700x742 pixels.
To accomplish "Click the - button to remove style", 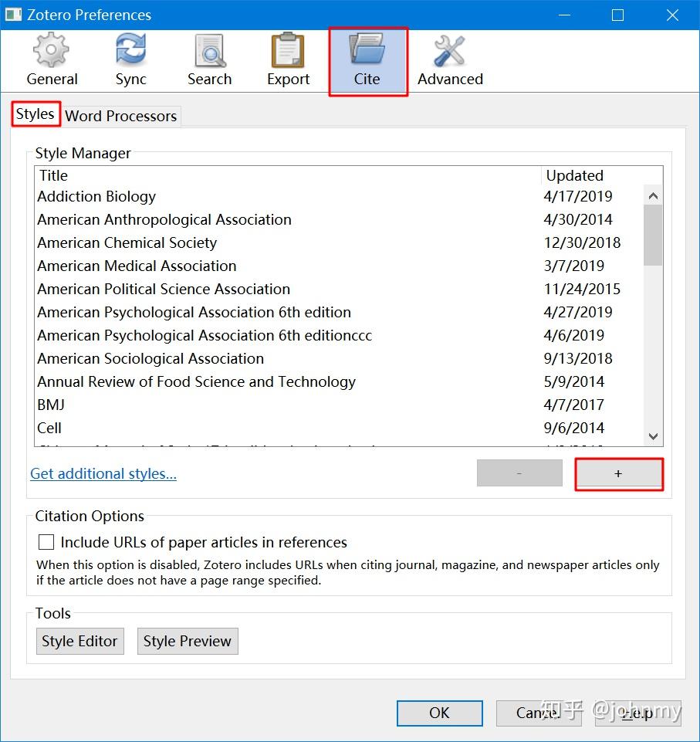I will click(x=519, y=473).
